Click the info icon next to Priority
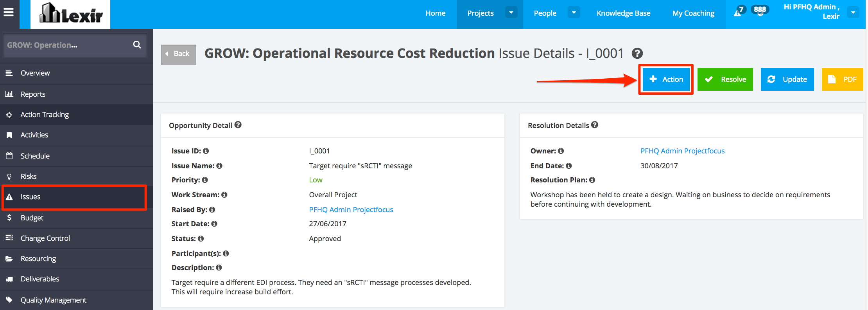The width and height of the screenshot is (868, 310). tap(205, 180)
